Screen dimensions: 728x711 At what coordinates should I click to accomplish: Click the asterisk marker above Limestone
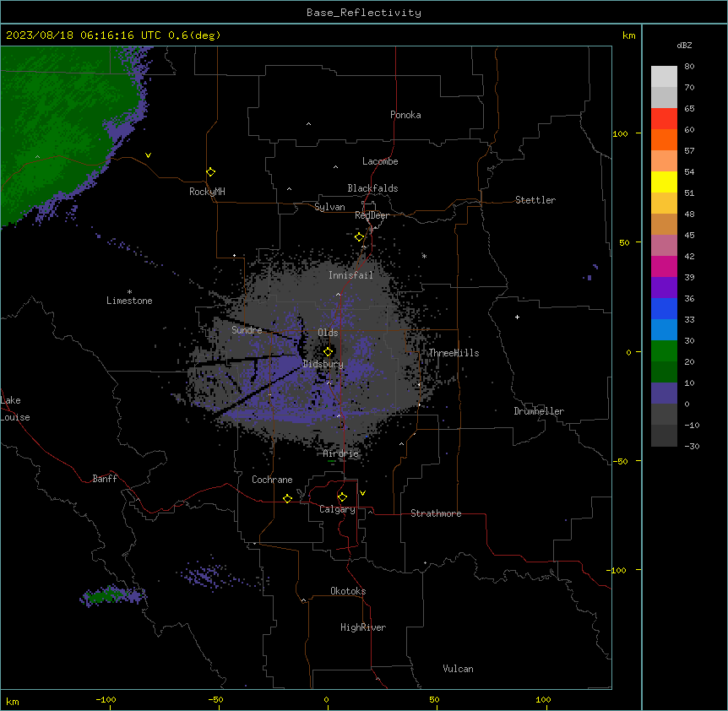coord(129,292)
